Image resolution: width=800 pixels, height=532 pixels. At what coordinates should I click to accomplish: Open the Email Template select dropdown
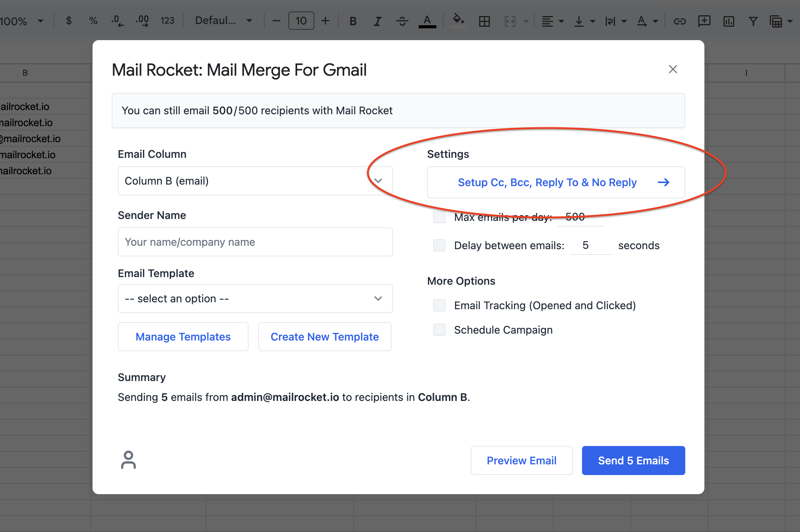click(255, 298)
